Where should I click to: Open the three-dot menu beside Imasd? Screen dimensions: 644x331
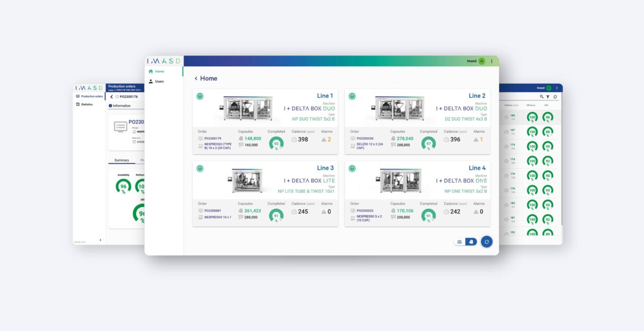coord(492,61)
